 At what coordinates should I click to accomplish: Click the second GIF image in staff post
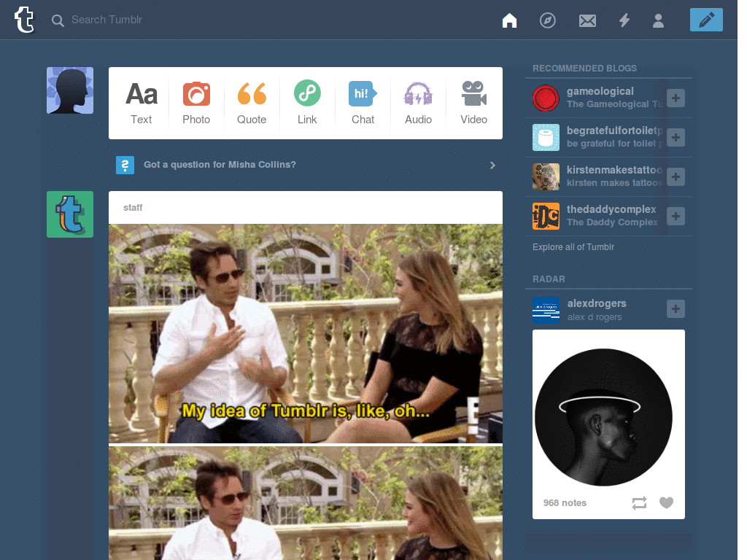tap(306, 503)
